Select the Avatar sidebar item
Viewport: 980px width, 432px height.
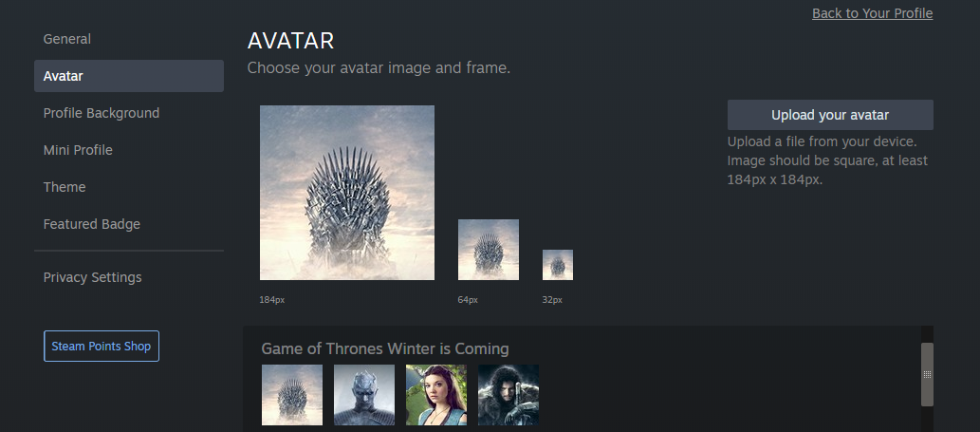pos(129,76)
